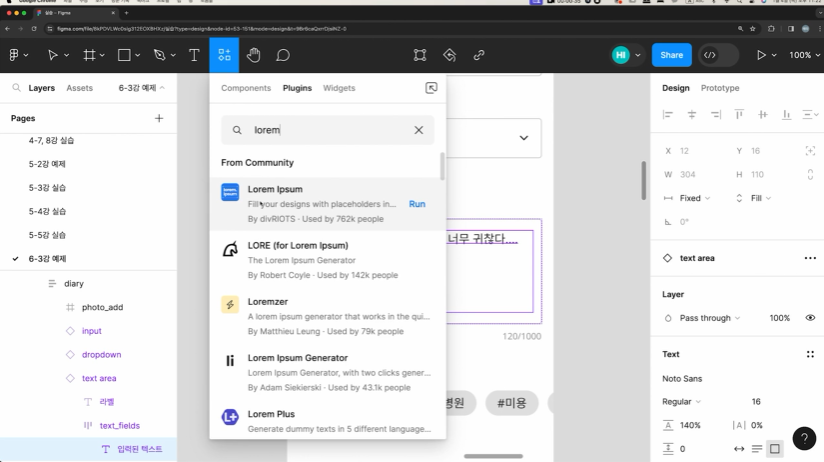The width and height of the screenshot is (824, 462).
Task: Click the Resources tool icon
Action: pyautogui.click(x=224, y=55)
